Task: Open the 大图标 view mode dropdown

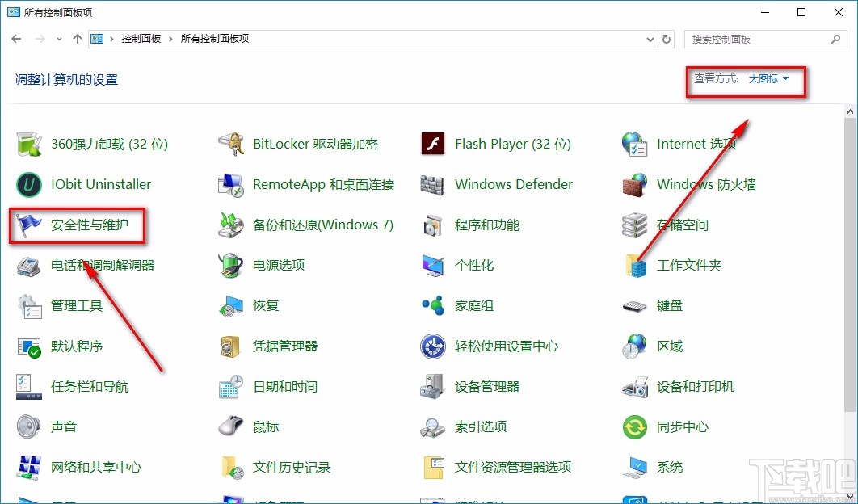Action: click(769, 78)
